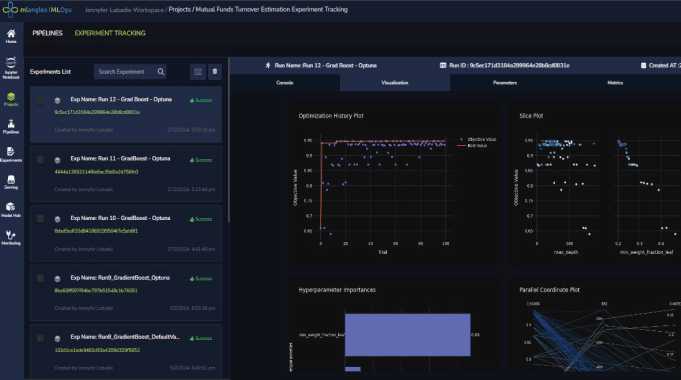Click the compare list icon beside search
This screenshot has height=380, width=681.
coord(198,72)
